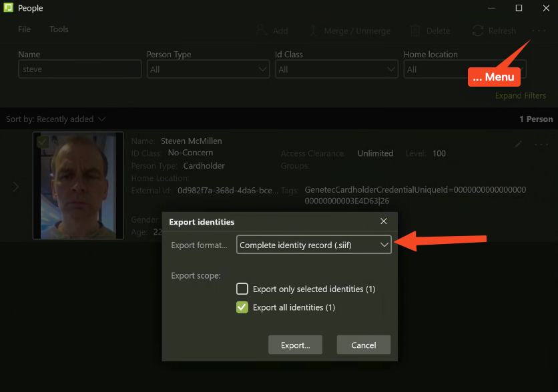
Task: Open the File menu
Action: click(x=25, y=29)
